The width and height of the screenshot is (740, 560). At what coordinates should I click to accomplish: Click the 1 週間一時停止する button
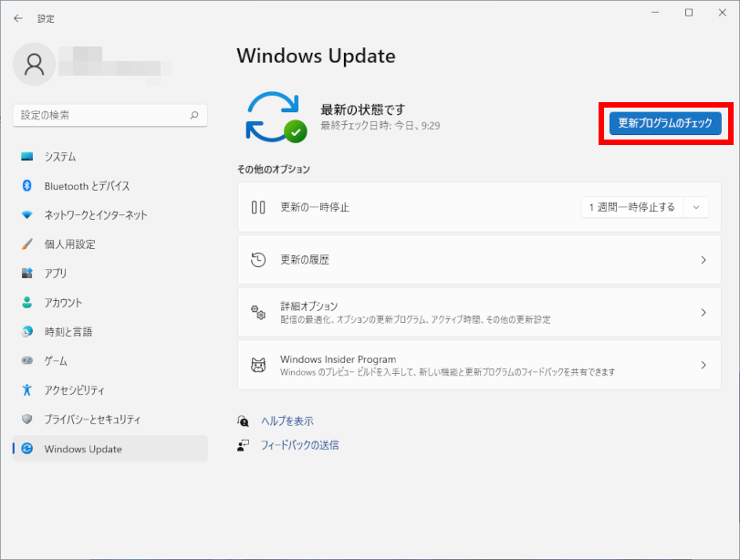(x=631, y=207)
